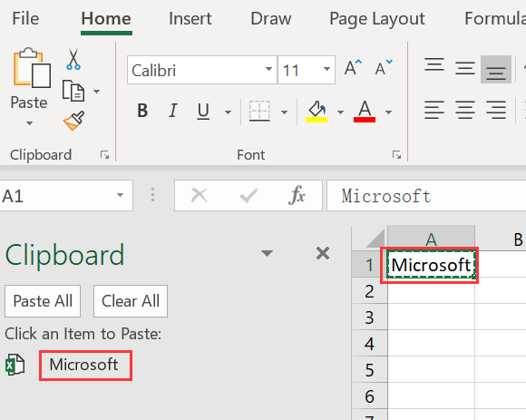Toggle Italic formatting

pos(172,111)
